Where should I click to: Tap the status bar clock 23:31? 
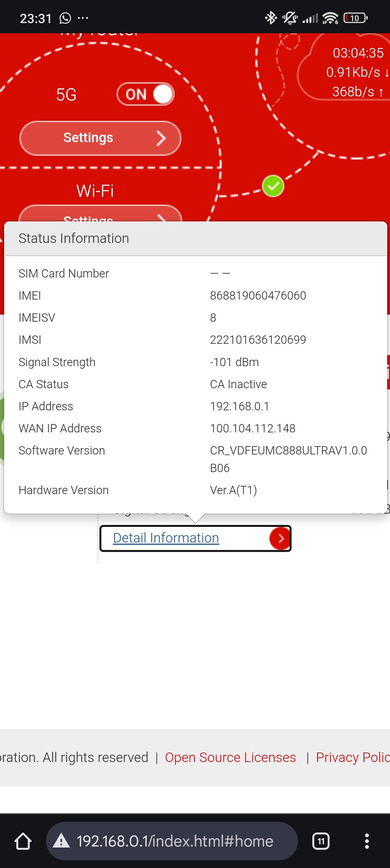[36, 18]
